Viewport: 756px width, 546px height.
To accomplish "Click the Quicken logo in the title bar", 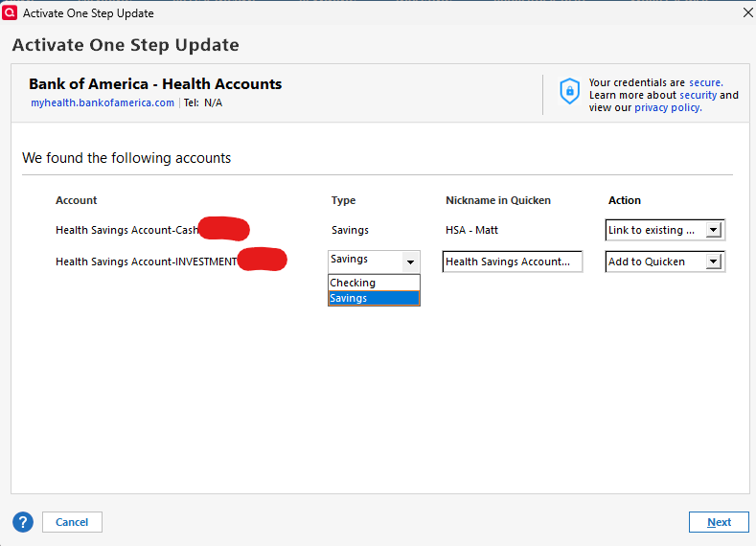I will [x=10, y=12].
